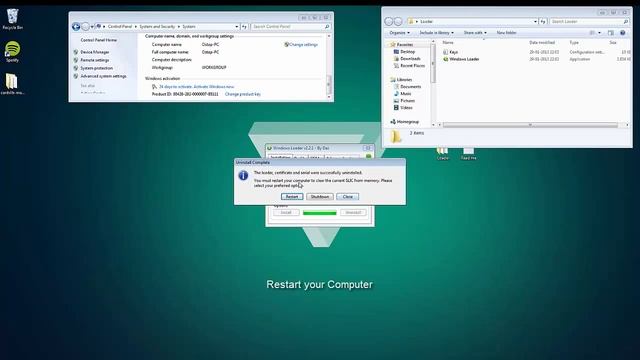Click the shield icon next to System protection
Screen dimensions: 640x360
point(76,68)
